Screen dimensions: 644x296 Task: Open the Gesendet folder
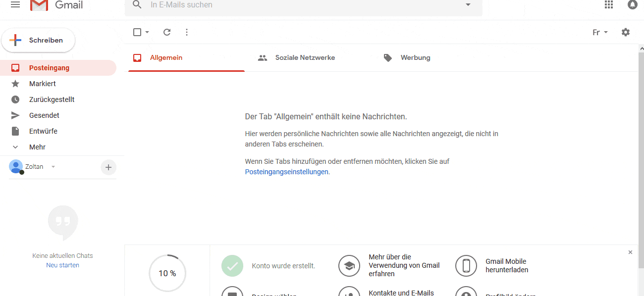click(x=44, y=115)
